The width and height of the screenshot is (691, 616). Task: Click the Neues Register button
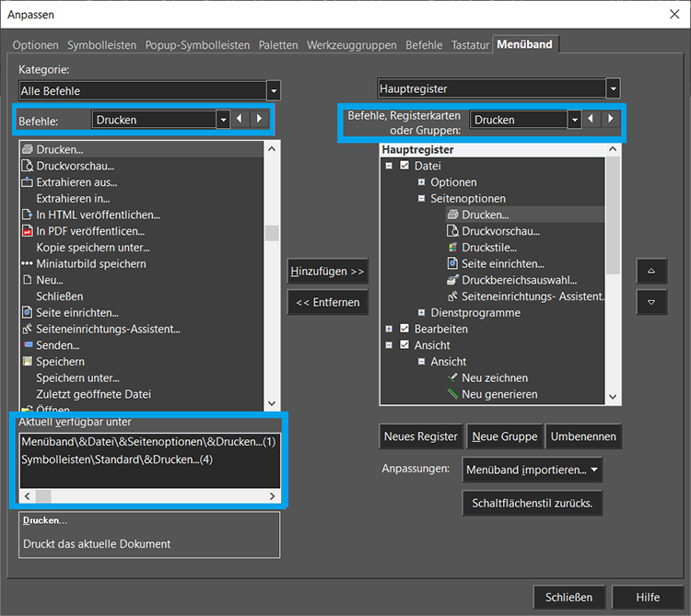[x=421, y=436]
